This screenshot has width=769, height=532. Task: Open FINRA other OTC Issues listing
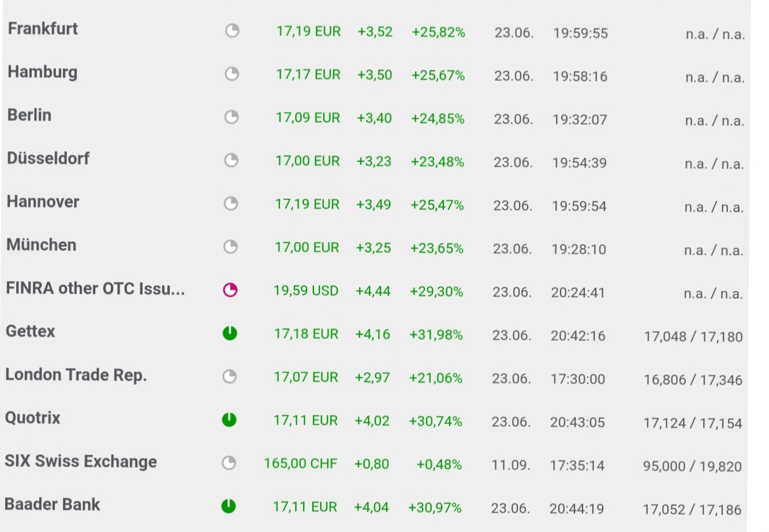95,289
